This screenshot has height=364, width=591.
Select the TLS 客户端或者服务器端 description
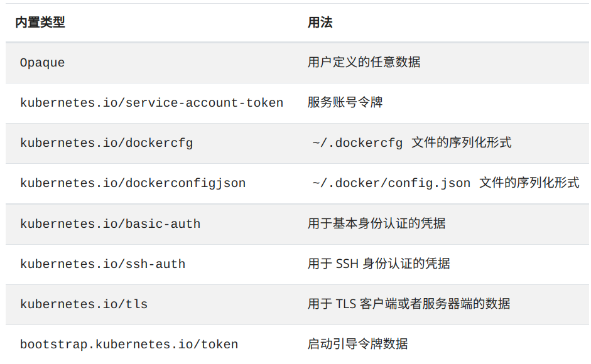click(x=409, y=304)
